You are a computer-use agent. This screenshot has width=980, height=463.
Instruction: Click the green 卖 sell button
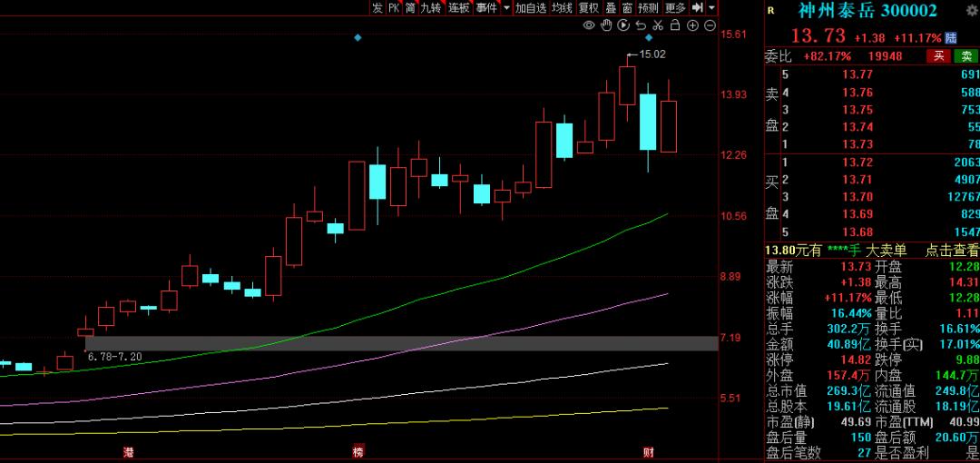(x=966, y=56)
